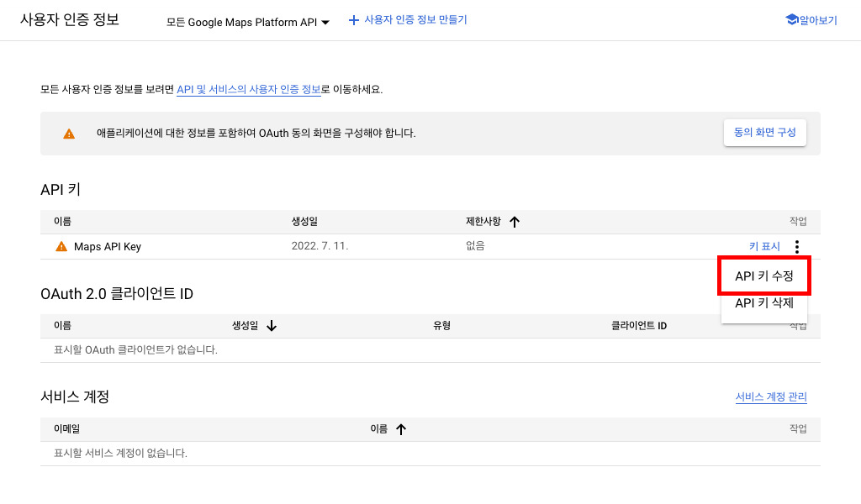Click the three-dot actions menu icon
The width and height of the screenshot is (861, 504).
[796, 247]
